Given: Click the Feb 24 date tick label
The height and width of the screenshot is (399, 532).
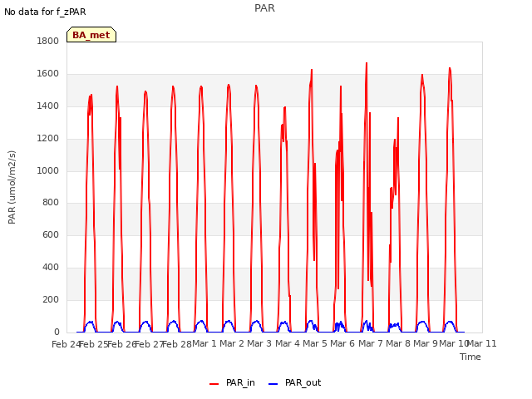Looking at the screenshot, I should coord(66,344).
